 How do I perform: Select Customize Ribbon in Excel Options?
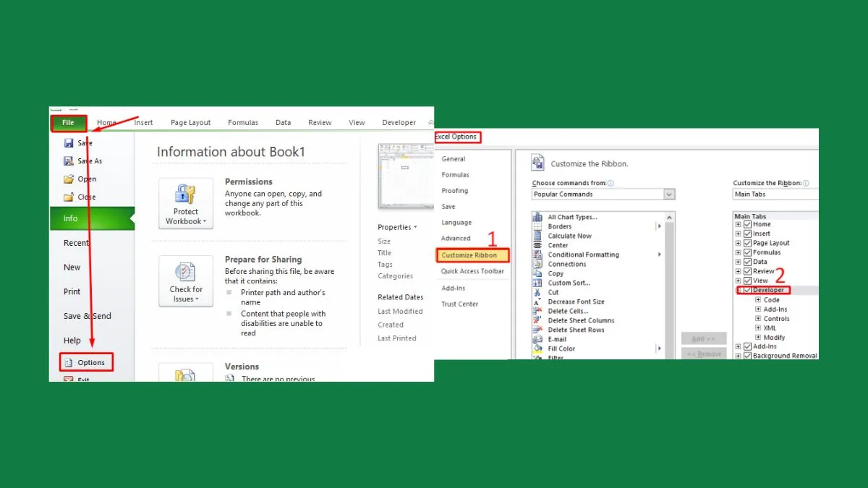pyautogui.click(x=472, y=255)
